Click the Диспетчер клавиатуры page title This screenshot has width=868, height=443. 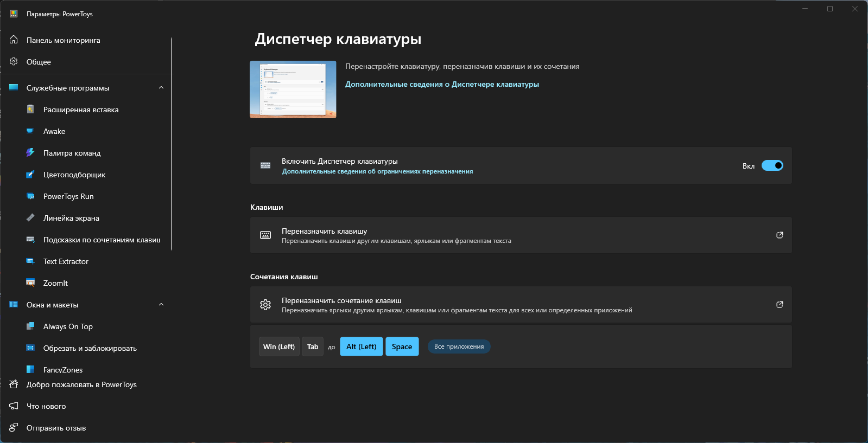[338, 39]
